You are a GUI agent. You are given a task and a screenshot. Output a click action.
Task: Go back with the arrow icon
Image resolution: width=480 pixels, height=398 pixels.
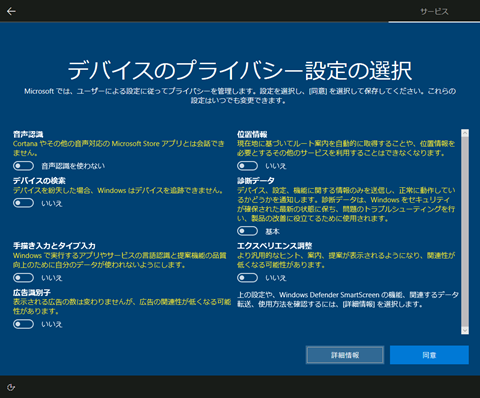(11, 11)
